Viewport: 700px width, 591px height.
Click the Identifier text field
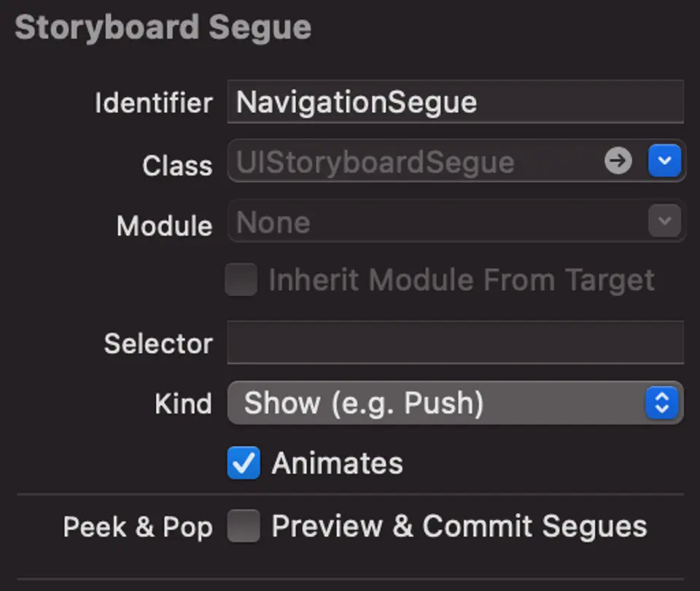(455, 102)
